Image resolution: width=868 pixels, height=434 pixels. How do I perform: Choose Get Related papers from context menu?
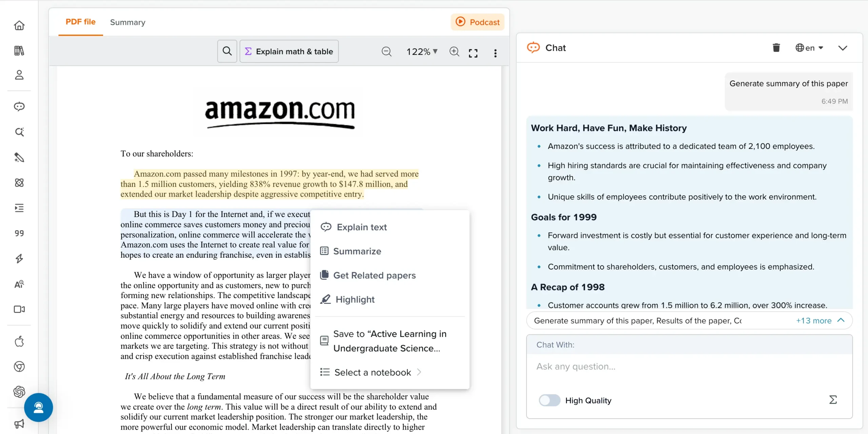(x=390, y=275)
